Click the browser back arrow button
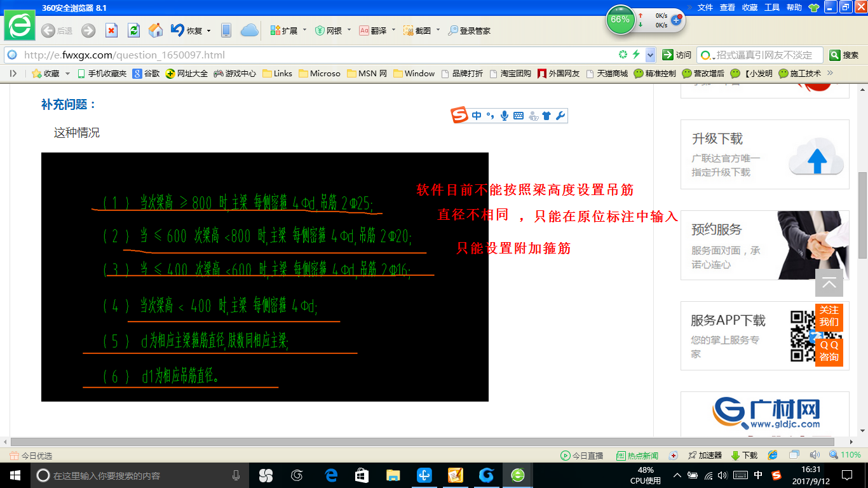Image resolution: width=868 pixels, height=488 pixels. click(48, 30)
